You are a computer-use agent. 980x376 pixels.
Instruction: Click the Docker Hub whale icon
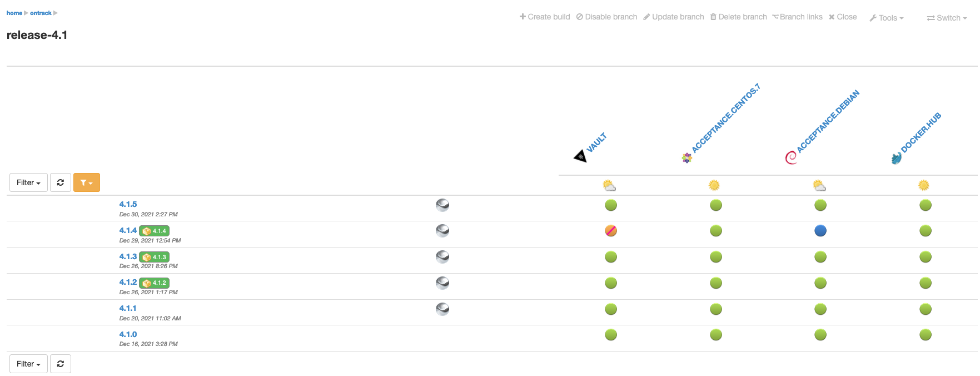[x=896, y=159]
